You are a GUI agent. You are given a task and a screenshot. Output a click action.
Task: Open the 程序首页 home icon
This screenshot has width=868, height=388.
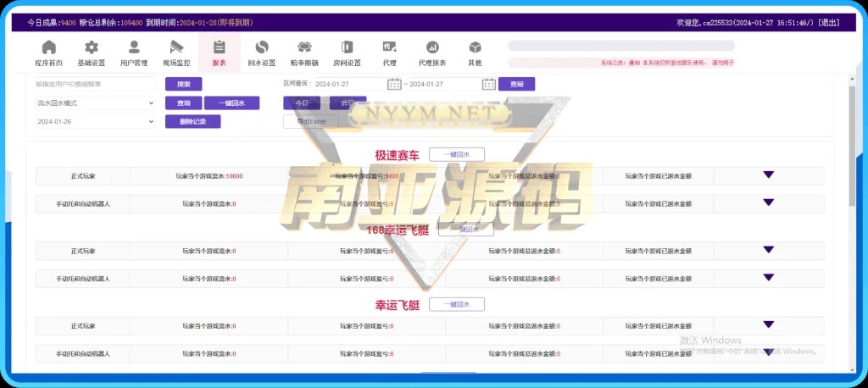tap(48, 48)
